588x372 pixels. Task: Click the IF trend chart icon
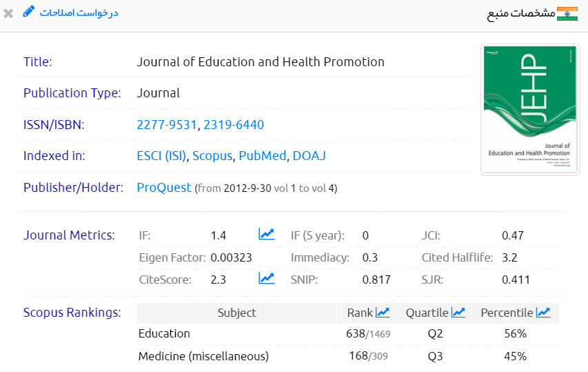tap(266, 235)
